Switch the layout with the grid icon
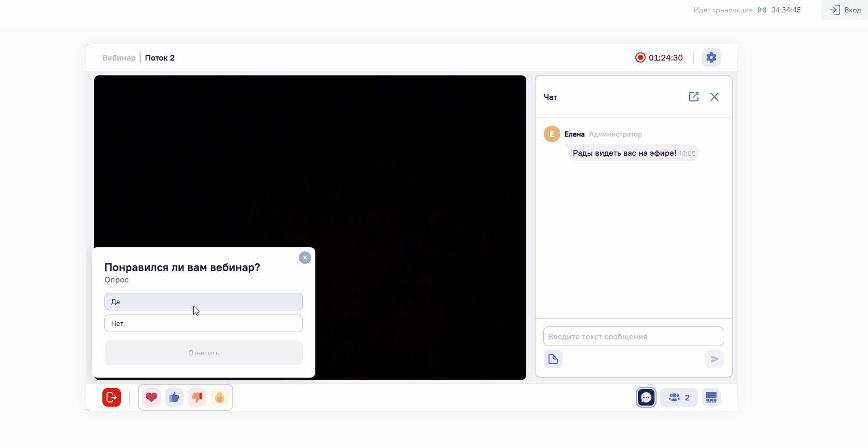868x448 pixels. click(x=711, y=397)
